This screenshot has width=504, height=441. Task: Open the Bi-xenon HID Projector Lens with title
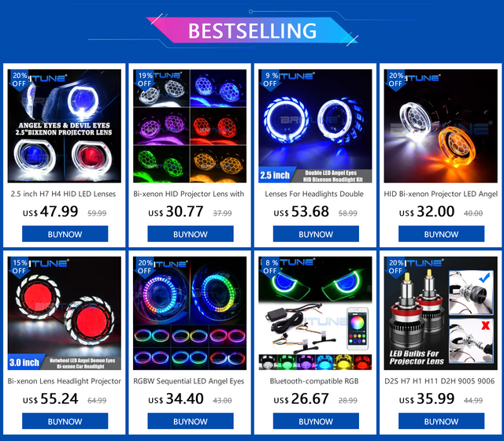[x=189, y=195]
